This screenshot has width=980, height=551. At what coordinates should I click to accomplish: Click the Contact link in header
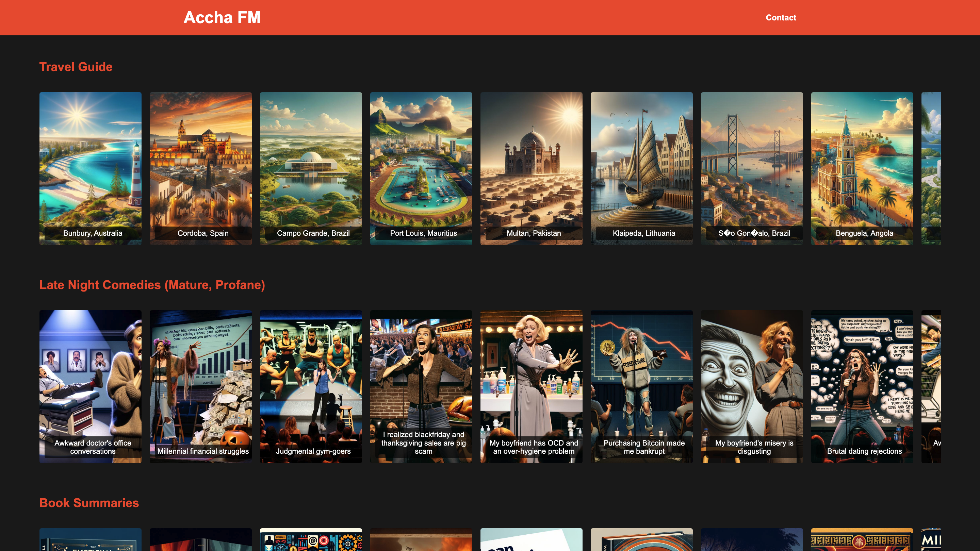click(x=781, y=17)
